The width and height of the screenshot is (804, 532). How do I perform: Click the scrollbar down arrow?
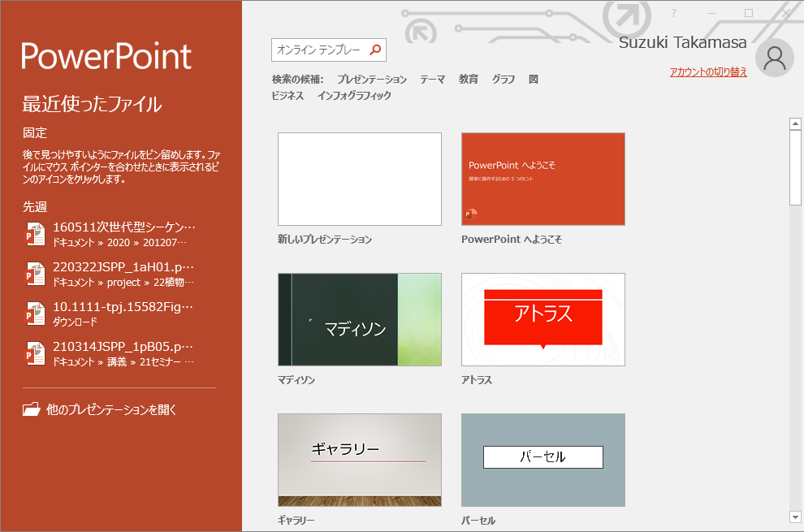tap(796, 517)
